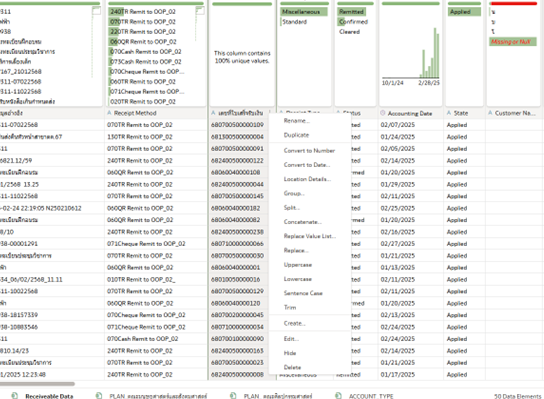Viewport: 544px width, 399px height.
Task: Select the Delete option in context menu
Action: (292, 367)
